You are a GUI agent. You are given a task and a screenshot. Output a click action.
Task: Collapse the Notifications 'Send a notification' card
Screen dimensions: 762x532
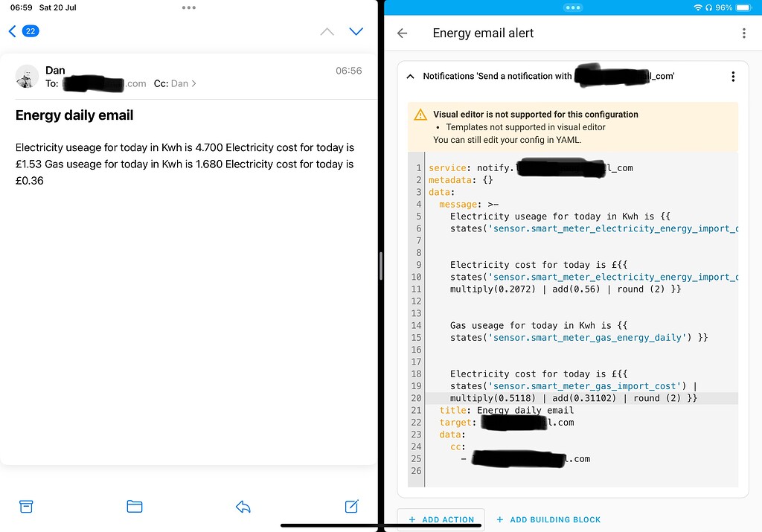[409, 76]
